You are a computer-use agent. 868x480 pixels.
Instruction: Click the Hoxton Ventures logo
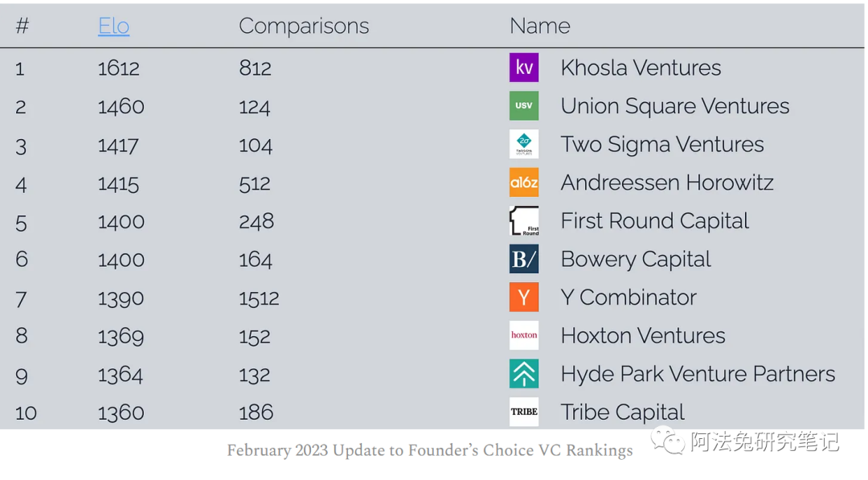pos(524,335)
